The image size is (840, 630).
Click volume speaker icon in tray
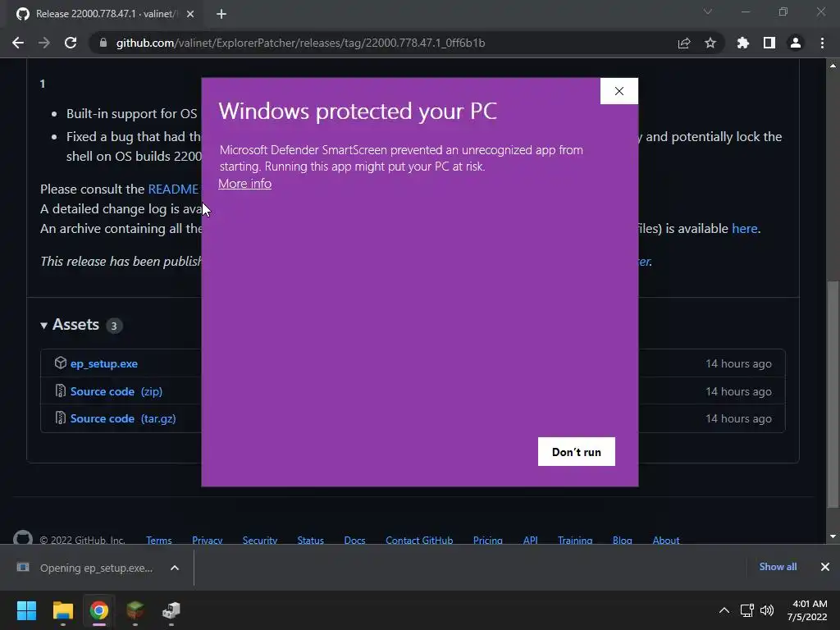click(x=767, y=610)
